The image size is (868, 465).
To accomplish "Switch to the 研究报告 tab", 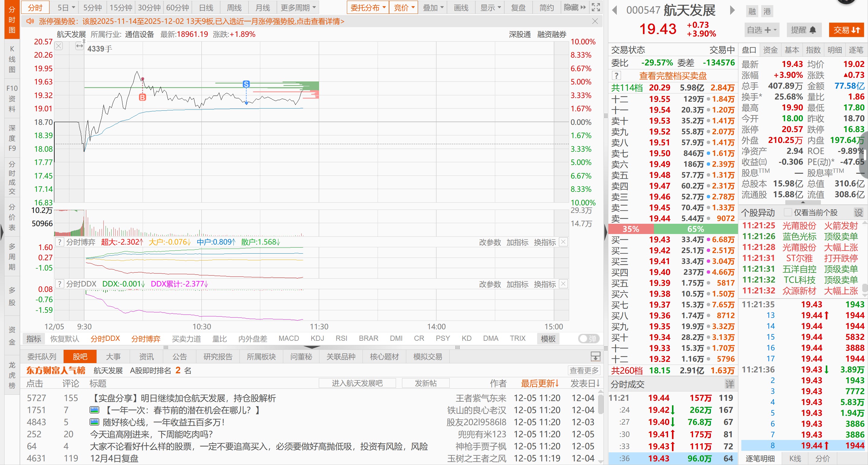I will (x=218, y=356).
